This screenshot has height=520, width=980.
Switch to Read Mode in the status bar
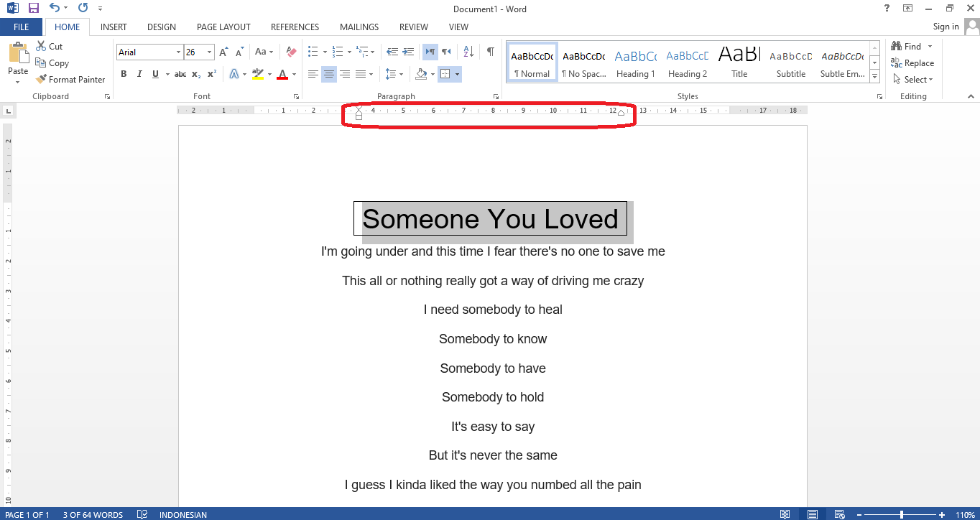tap(785, 514)
